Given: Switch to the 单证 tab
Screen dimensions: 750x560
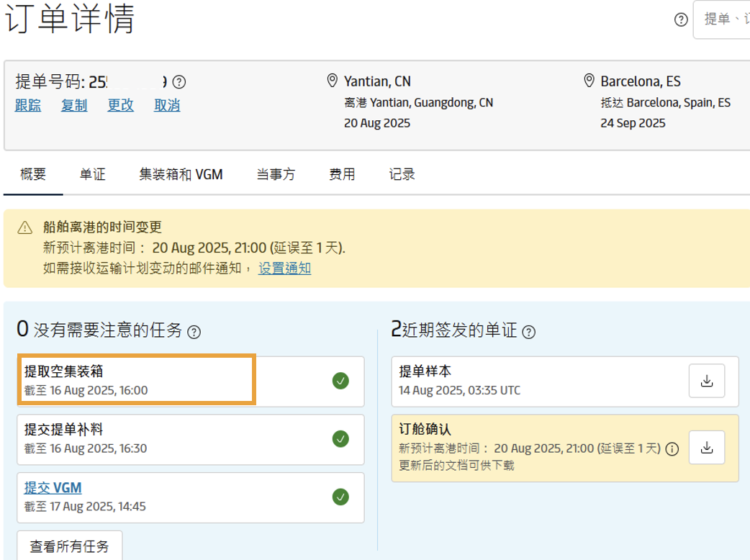Looking at the screenshot, I should click(x=92, y=174).
